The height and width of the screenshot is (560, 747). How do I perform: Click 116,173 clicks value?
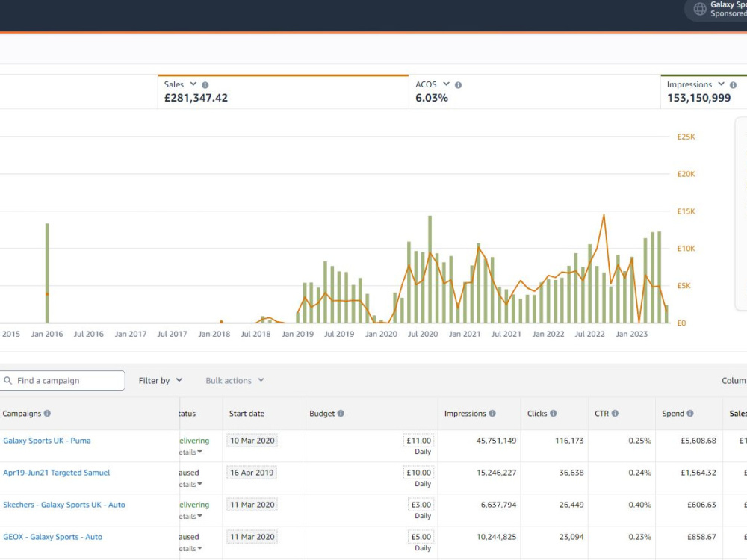[569, 441]
